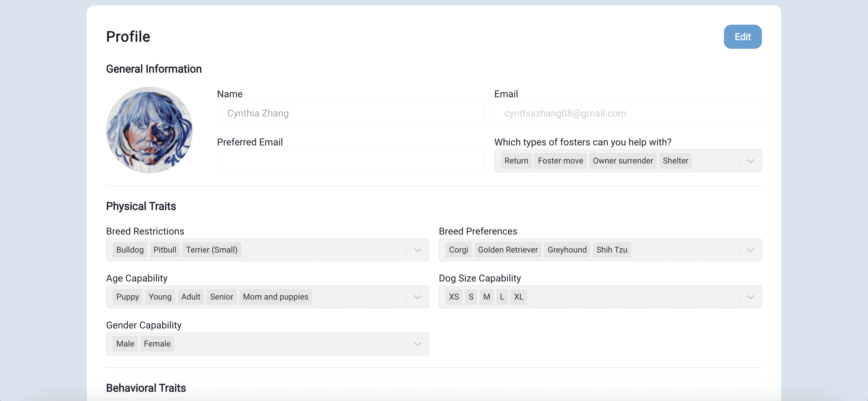
Task: Select the Owner surrender tag
Action: [623, 160]
